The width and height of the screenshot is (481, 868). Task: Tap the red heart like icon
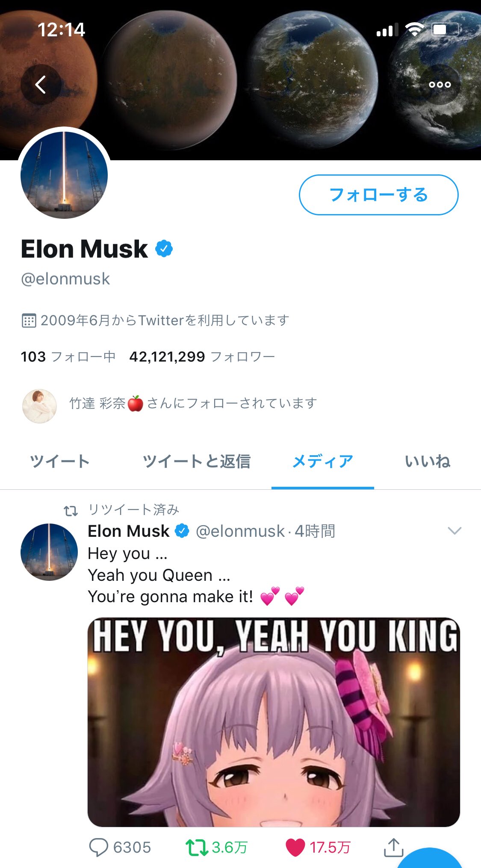click(295, 847)
